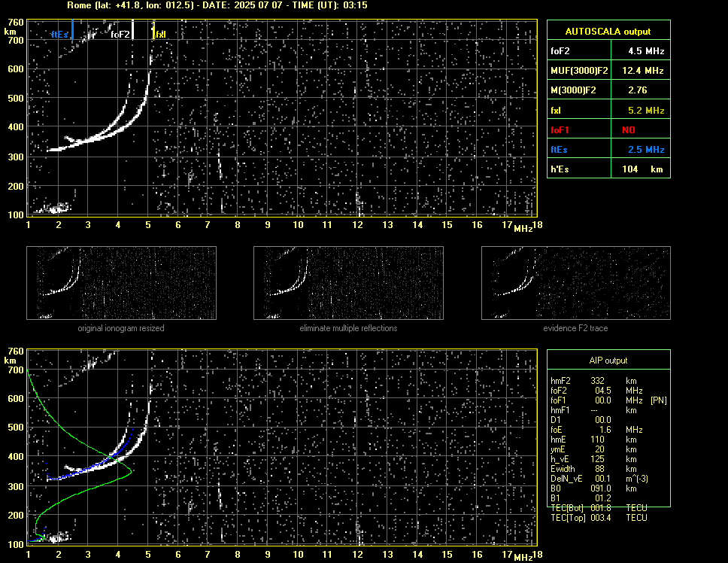This screenshot has height=563, width=728.
Task: Click the h'Es label cell
Action: pos(579,169)
